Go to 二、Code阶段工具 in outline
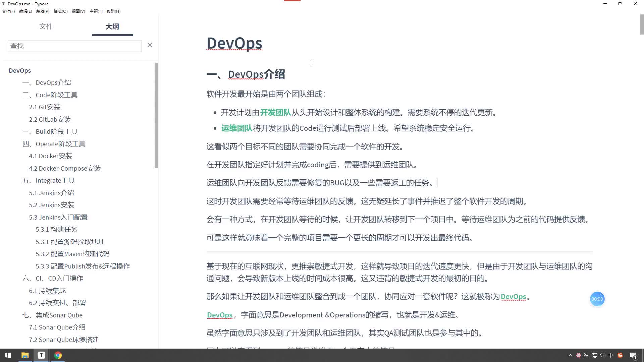 (50, 95)
